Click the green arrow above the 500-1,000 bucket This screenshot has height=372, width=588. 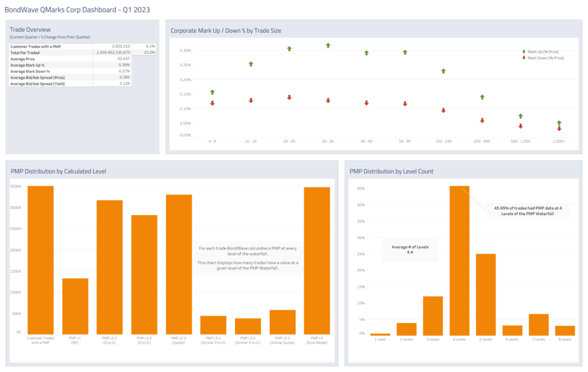click(520, 116)
